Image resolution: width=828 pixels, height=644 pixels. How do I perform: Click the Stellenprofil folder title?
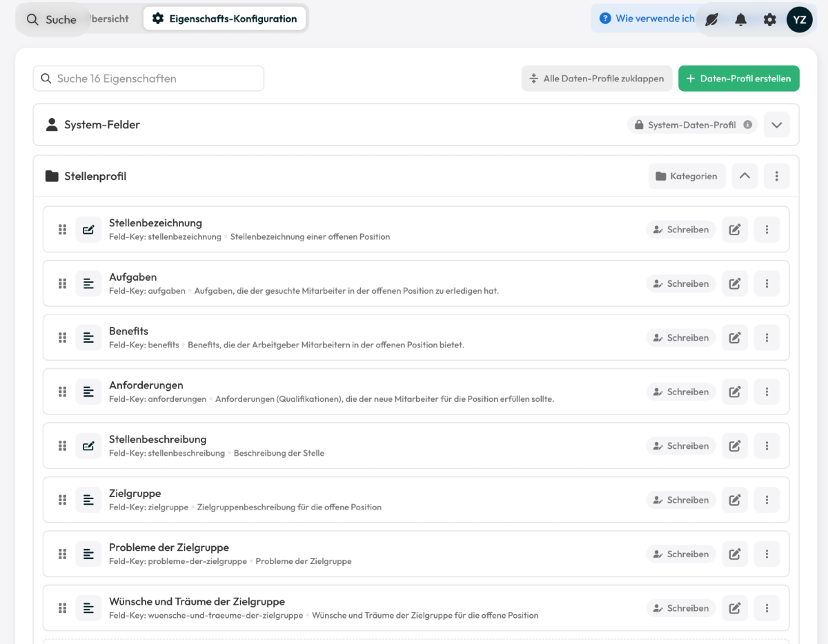pyautogui.click(x=95, y=177)
